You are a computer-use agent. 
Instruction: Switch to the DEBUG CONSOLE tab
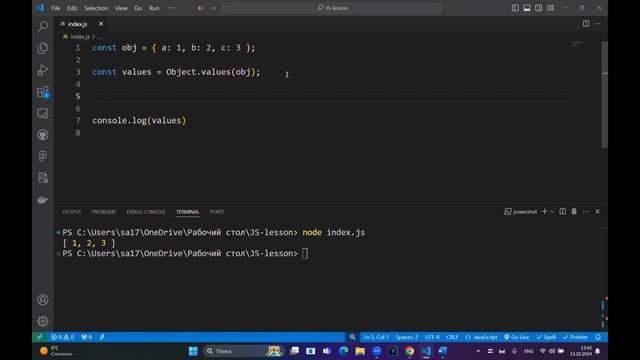click(146, 212)
